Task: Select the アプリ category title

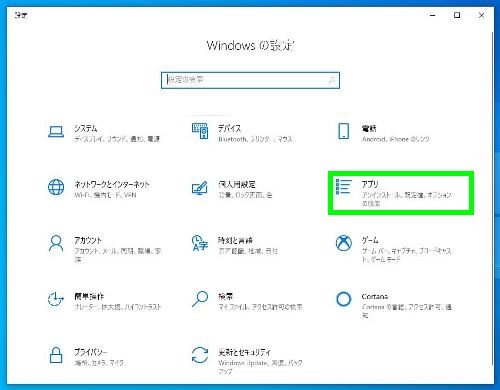Action: click(370, 184)
